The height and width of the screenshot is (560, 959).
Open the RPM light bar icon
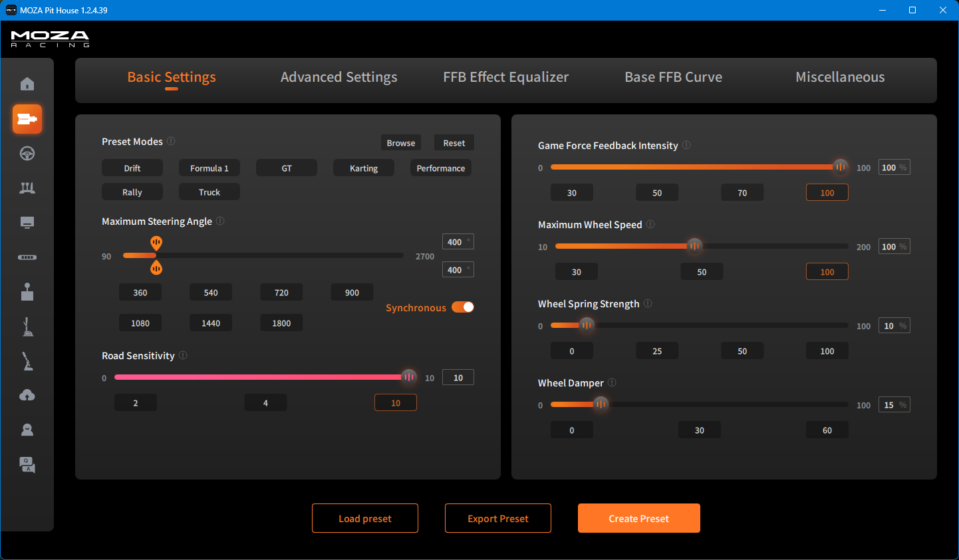pos(27,257)
